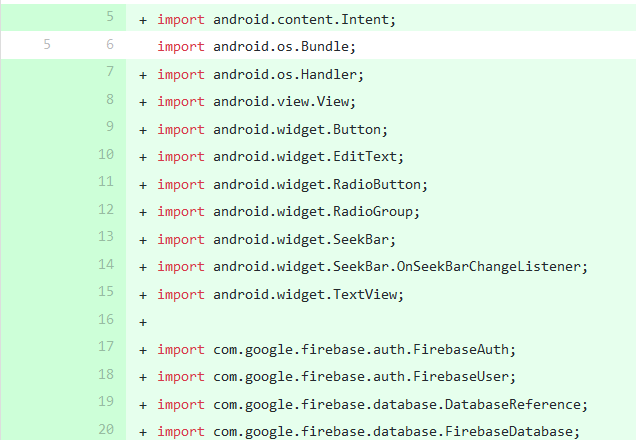Click line number 20
Screen dimensions: 636x440
[x=106, y=429]
